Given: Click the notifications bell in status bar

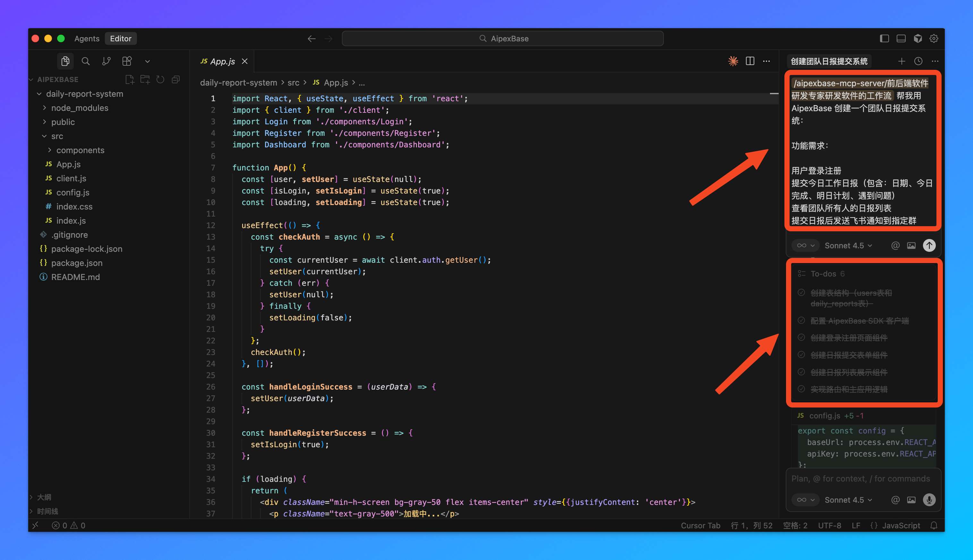Looking at the screenshot, I should (934, 525).
